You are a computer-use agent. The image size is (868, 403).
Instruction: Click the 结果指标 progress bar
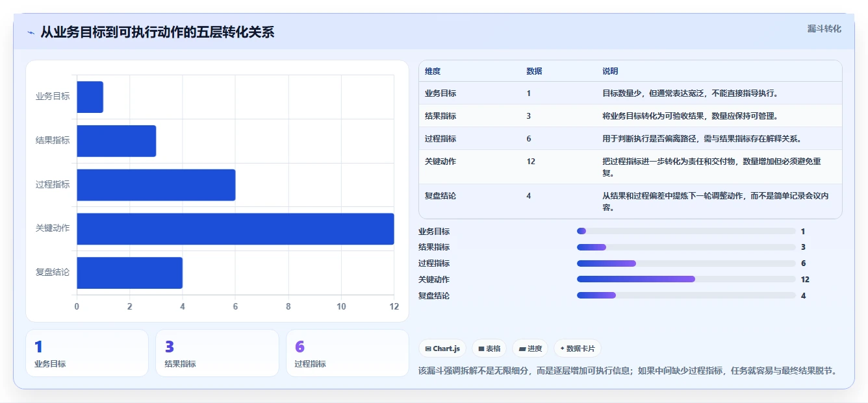pyautogui.click(x=686, y=247)
